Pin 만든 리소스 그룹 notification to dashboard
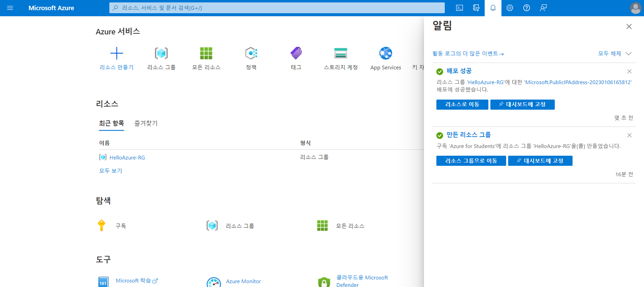The width and height of the screenshot is (644, 287). 540,161
